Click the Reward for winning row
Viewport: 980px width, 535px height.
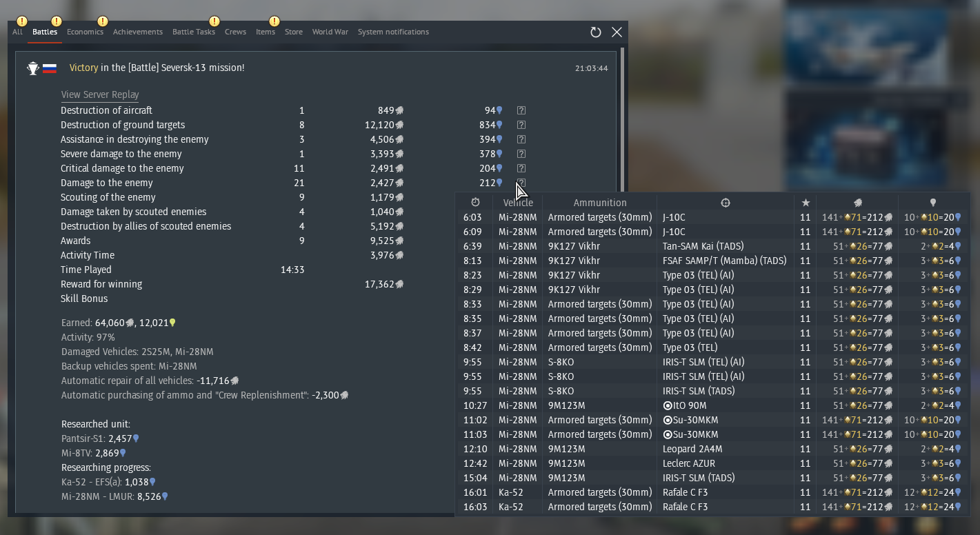click(232, 284)
